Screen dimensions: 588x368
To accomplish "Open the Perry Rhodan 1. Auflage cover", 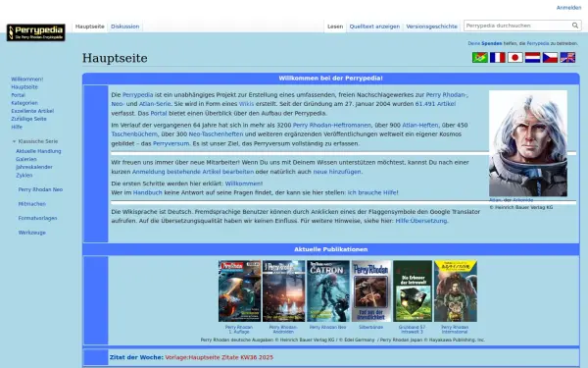I will [x=240, y=291].
